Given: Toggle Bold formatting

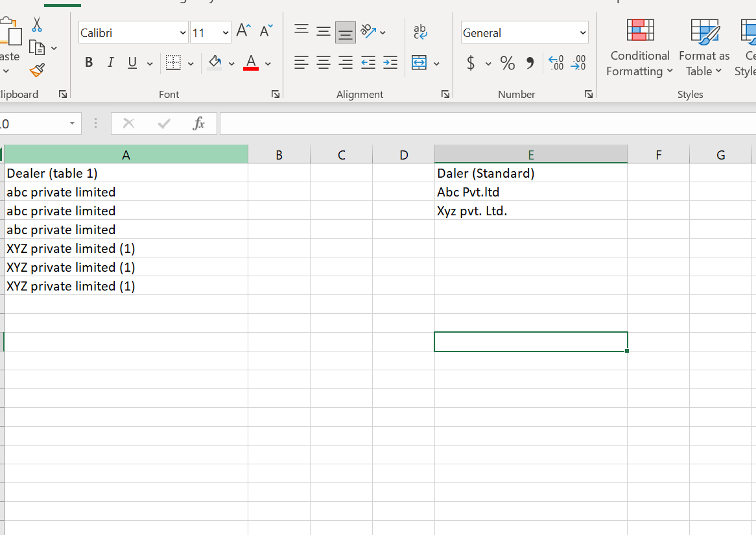Looking at the screenshot, I should [89, 62].
